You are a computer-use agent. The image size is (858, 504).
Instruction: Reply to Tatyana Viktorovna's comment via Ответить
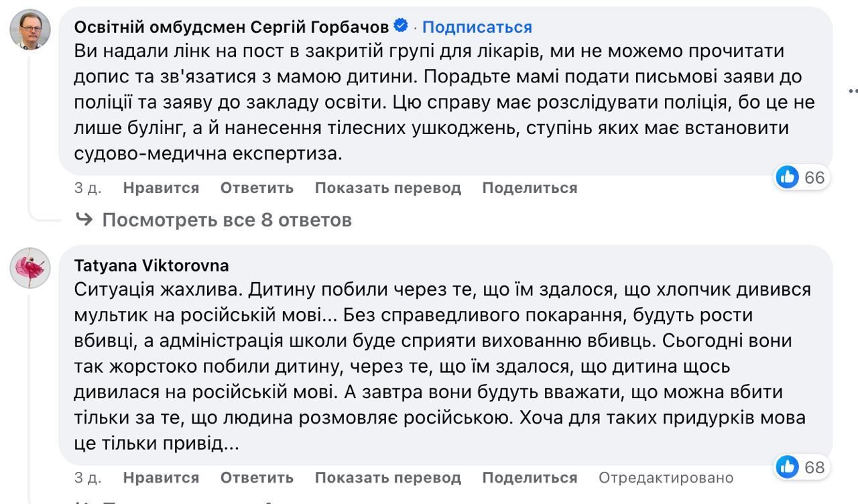point(257,477)
